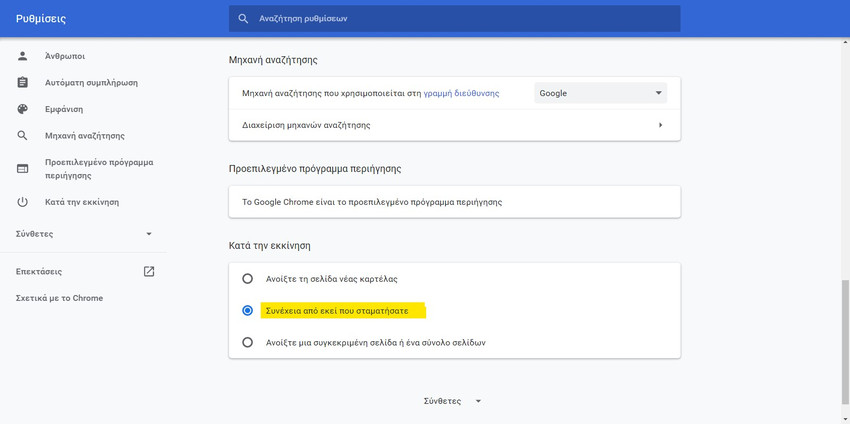850x424 pixels.
Task: Click the palette icon beside Εμφάνιση
Action: pyautogui.click(x=22, y=109)
